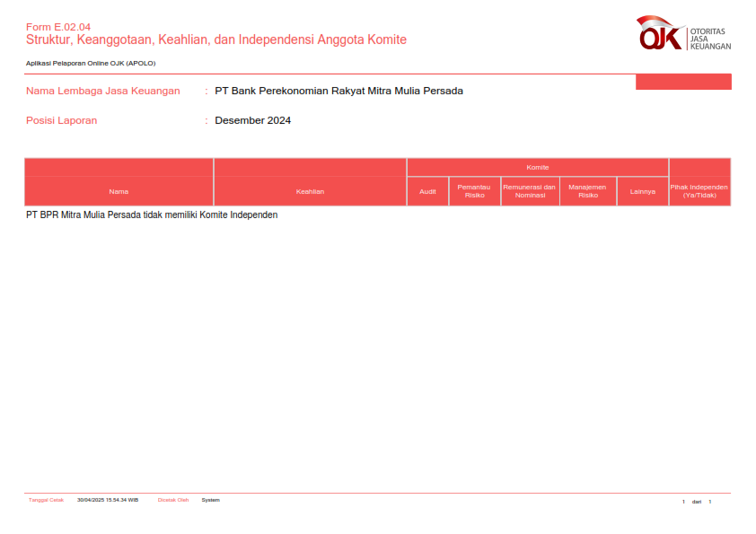Select "Aplikasi Pelaporan Online OJK (APOLO)" subtitle
This screenshot has width=756, height=534.
point(91,63)
